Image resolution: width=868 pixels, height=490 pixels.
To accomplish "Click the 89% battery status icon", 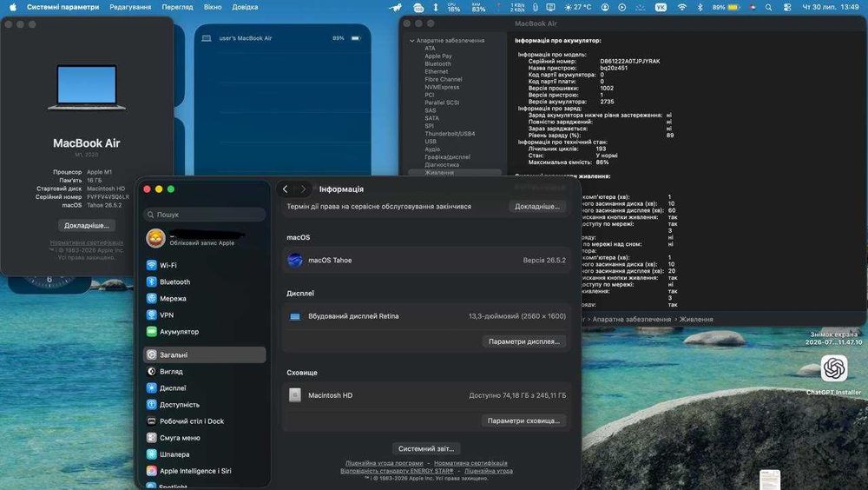I will tap(726, 7).
